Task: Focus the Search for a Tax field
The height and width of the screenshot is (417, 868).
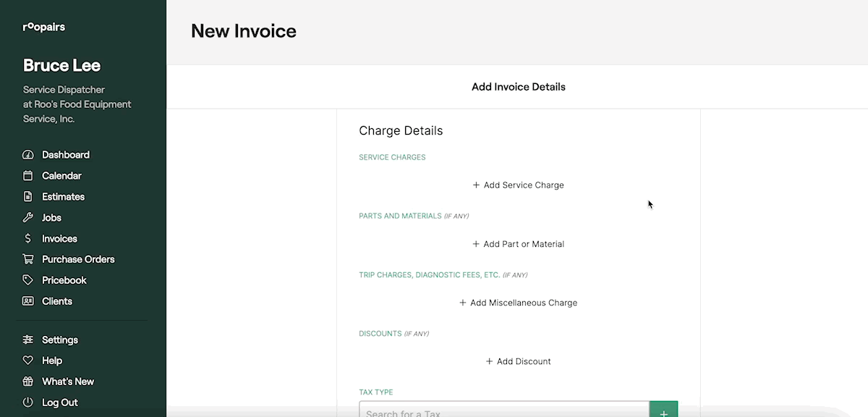Action: tap(504, 411)
